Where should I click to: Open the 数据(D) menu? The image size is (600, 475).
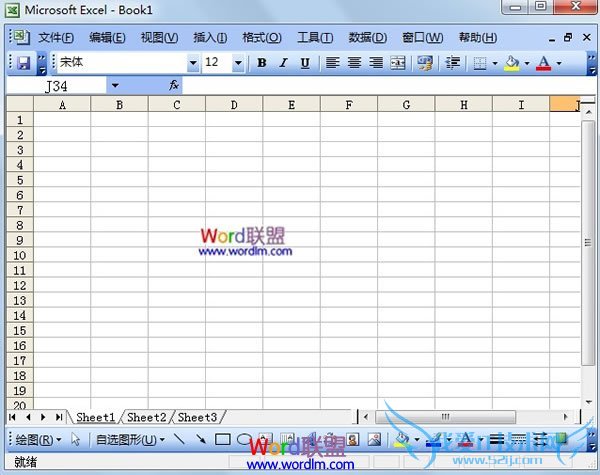pyautogui.click(x=368, y=38)
